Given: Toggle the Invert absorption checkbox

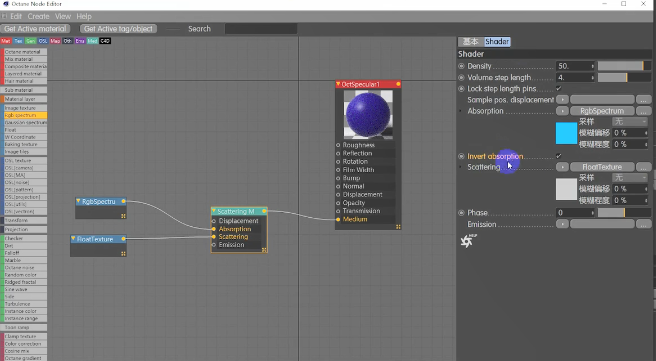Looking at the screenshot, I should (559, 156).
